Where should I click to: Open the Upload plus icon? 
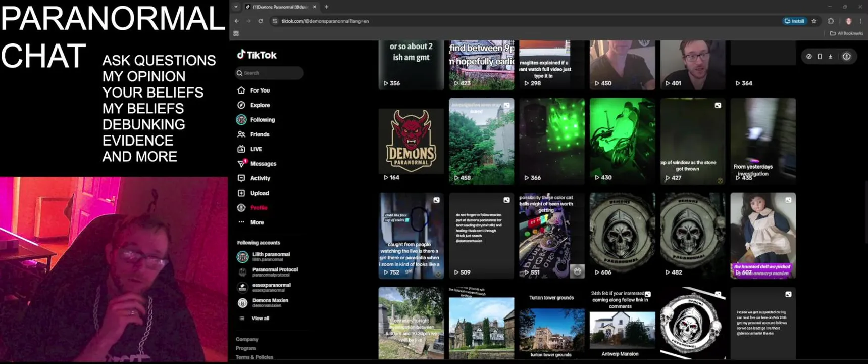click(x=241, y=193)
